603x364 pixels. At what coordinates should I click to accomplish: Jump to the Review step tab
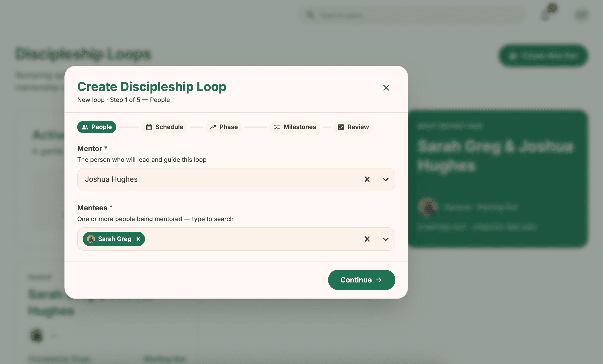click(x=353, y=127)
